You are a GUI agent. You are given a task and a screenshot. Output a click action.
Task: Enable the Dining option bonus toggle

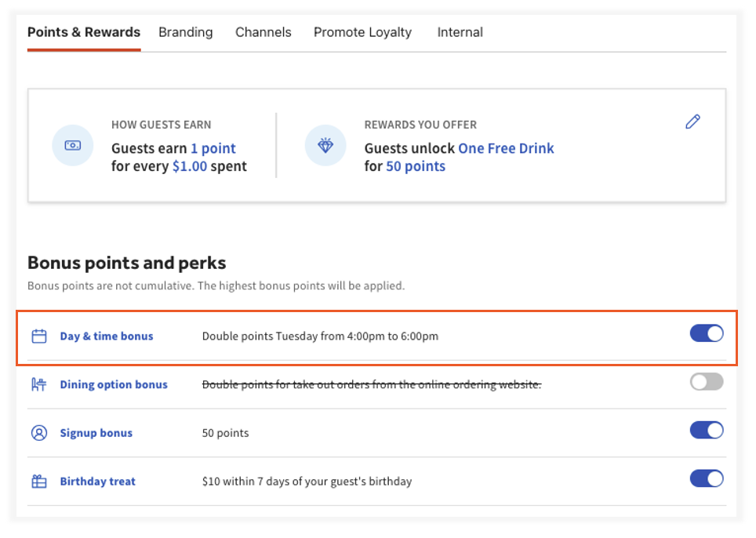click(x=706, y=382)
